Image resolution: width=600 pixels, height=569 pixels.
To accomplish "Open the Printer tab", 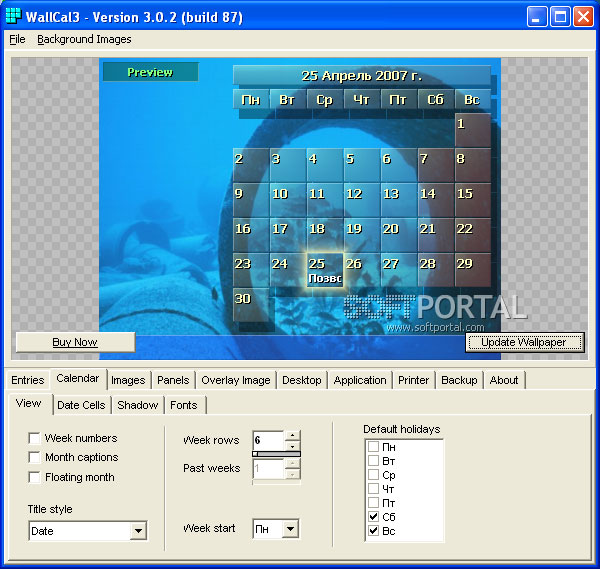I will (413, 380).
